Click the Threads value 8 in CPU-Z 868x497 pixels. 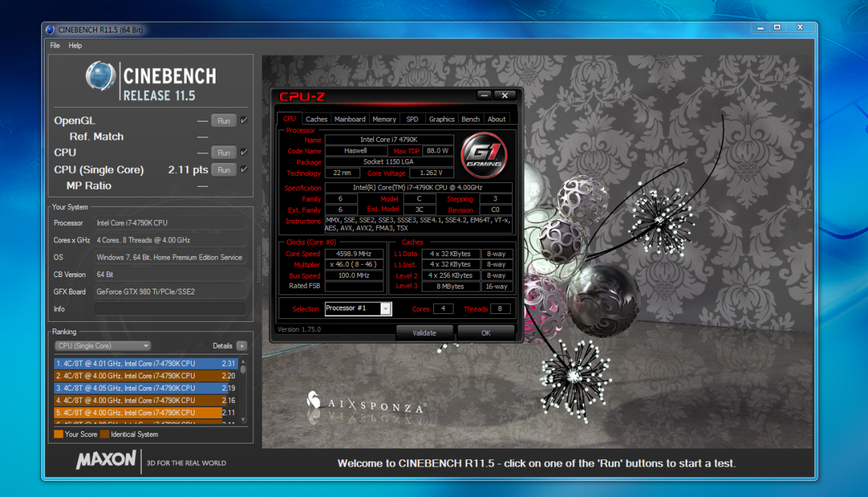pyautogui.click(x=500, y=309)
